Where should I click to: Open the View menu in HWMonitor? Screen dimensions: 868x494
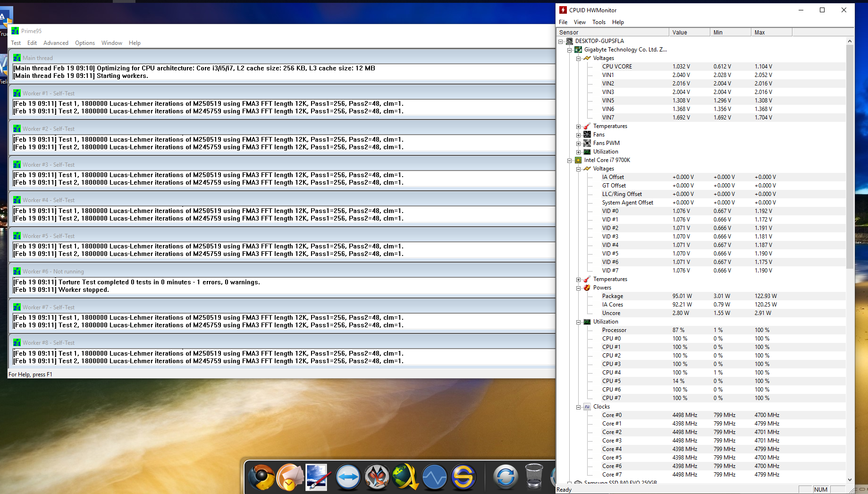(x=580, y=22)
